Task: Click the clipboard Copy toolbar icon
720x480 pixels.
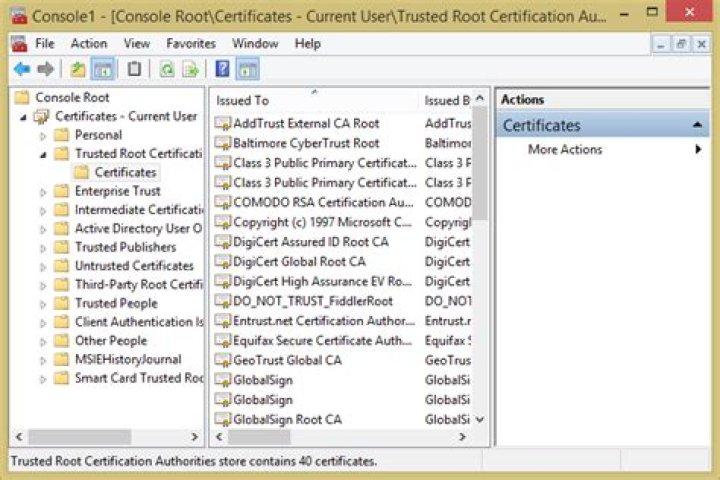Action: coord(134,69)
